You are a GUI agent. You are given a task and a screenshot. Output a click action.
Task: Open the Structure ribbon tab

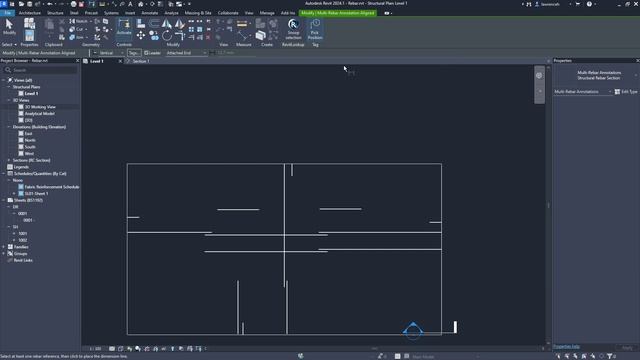click(55, 13)
